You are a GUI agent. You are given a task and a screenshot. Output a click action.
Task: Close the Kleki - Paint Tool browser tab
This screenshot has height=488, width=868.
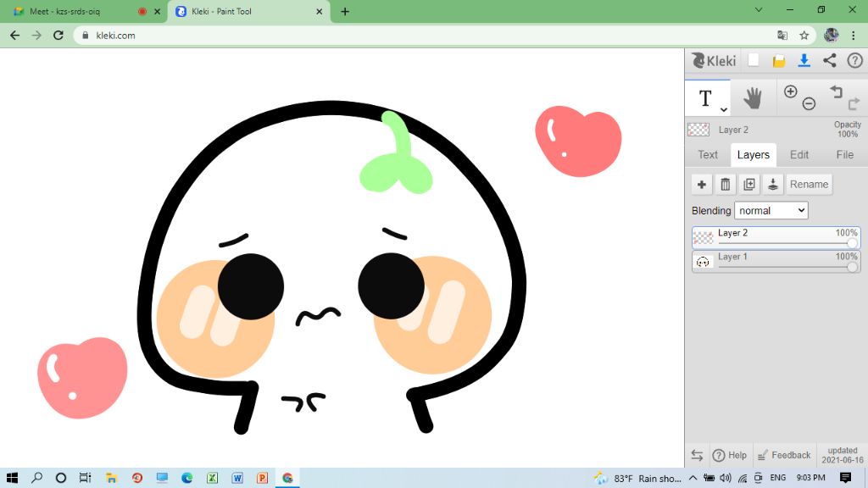coord(320,11)
